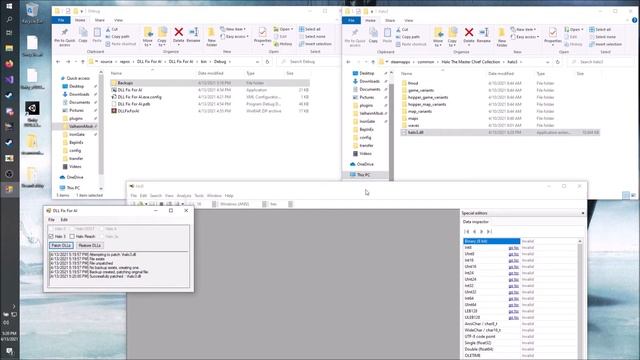Click the Patch DLLs button

[x=61, y=245]
